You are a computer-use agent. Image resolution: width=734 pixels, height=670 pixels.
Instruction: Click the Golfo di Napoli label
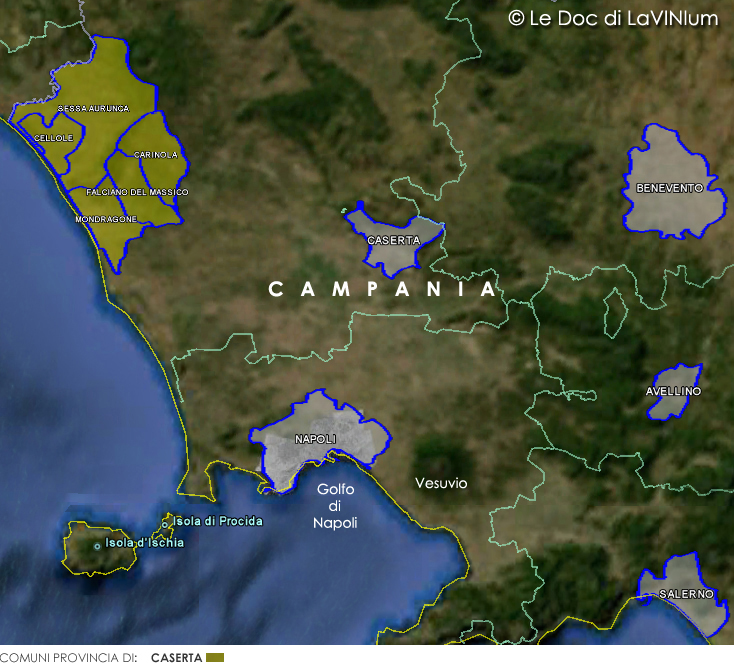click(335, 506)
